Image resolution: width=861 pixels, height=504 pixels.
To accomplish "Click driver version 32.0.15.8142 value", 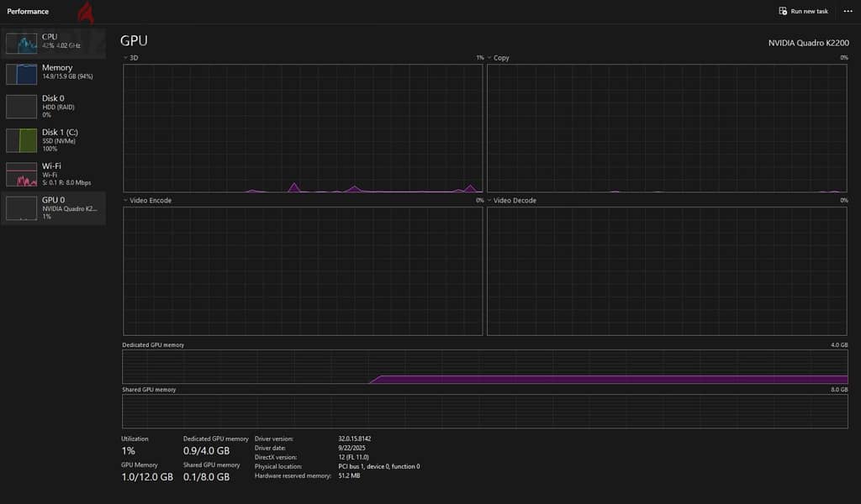I will [x=355, y=438].
